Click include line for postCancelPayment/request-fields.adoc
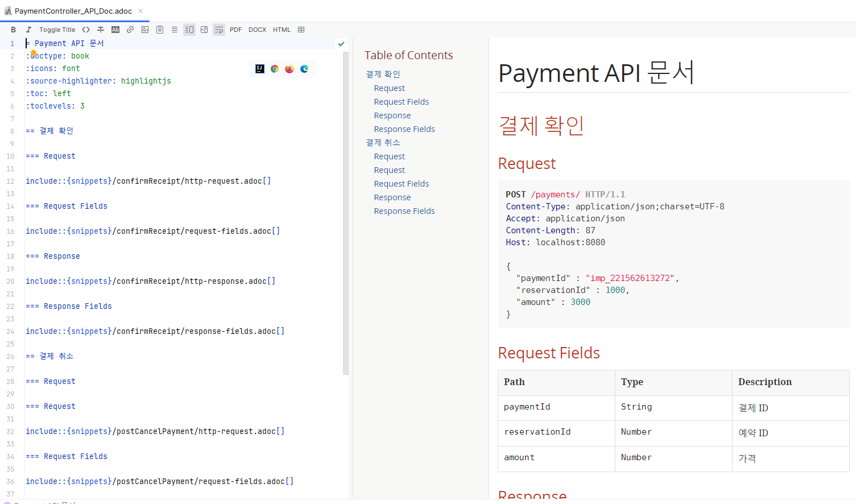856x504 pixels. coord(160,481)
